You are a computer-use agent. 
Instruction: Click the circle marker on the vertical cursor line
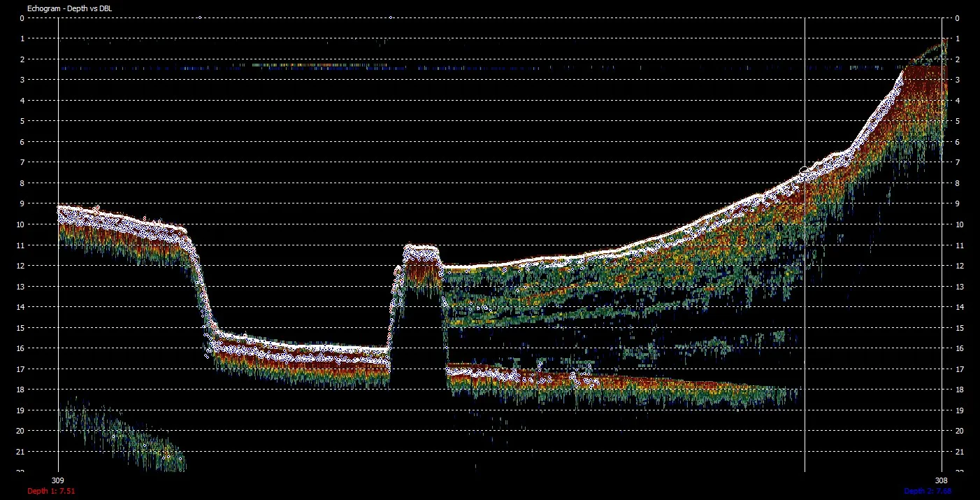pyautogui.click(x=805, y=171)
